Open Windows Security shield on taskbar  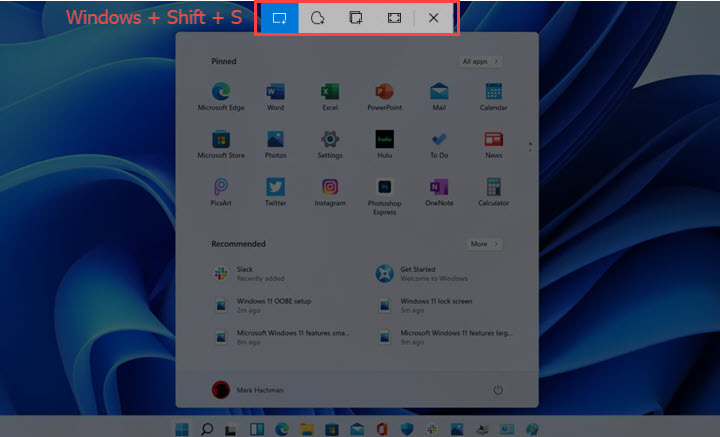click(x=407, y=429)
